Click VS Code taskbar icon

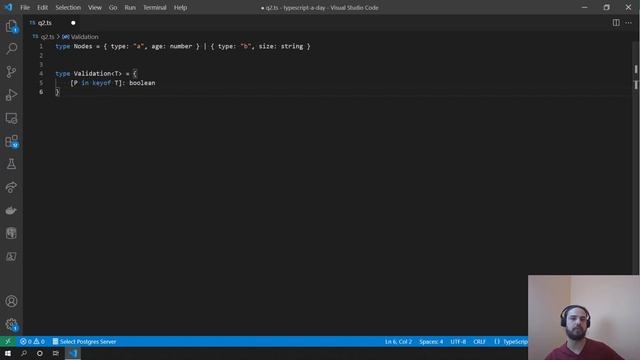click(x=73, y=353)
